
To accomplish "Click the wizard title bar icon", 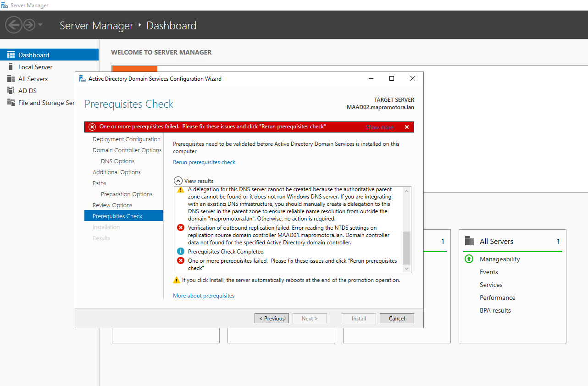I will [83, 78].
